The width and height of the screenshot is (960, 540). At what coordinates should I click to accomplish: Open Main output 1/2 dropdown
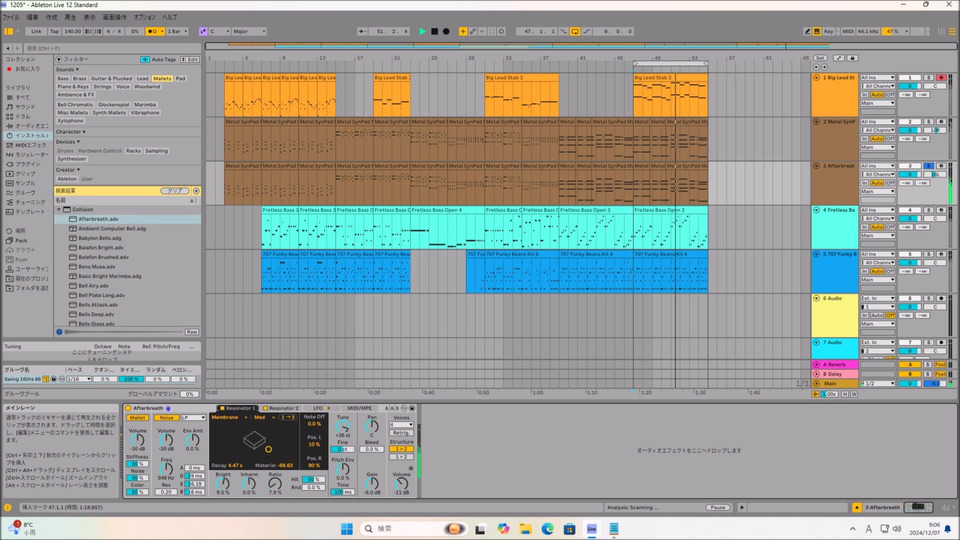(877, 383)
